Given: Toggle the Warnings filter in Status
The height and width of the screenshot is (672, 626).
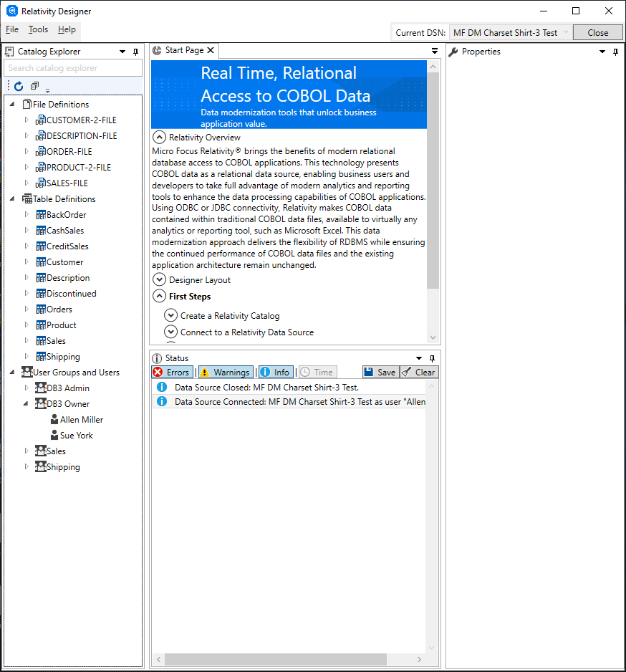Looking at the screenshot, I should pos(226,372).
